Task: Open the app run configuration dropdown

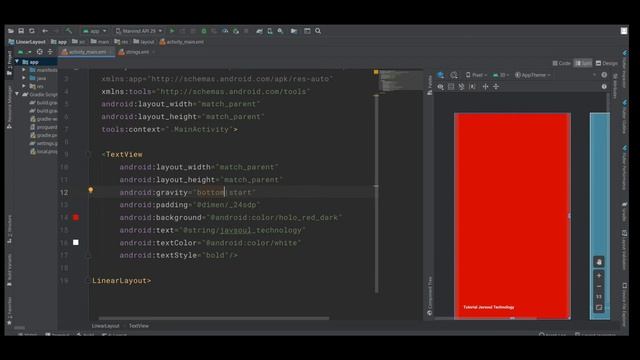Action: (x=94, y=31)
